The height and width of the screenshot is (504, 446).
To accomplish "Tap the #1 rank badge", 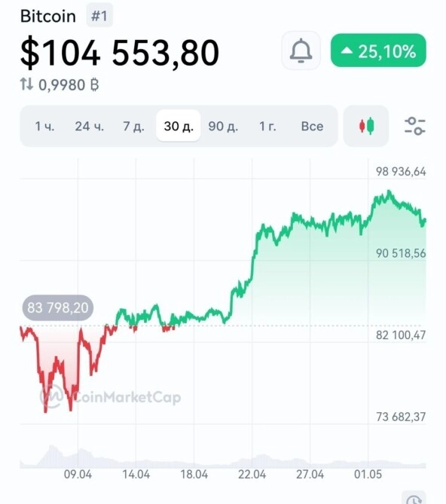I will click(x=99, y=16).
